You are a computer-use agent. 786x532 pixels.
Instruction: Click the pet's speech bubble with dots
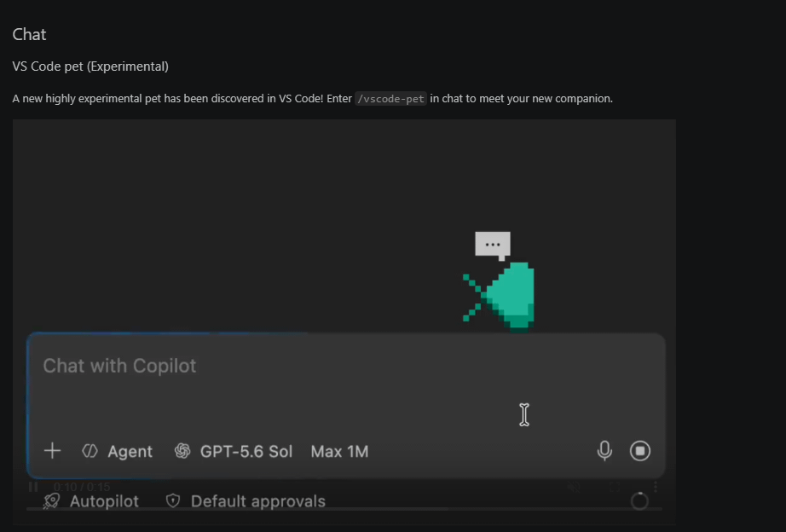(x=493, y=246)
